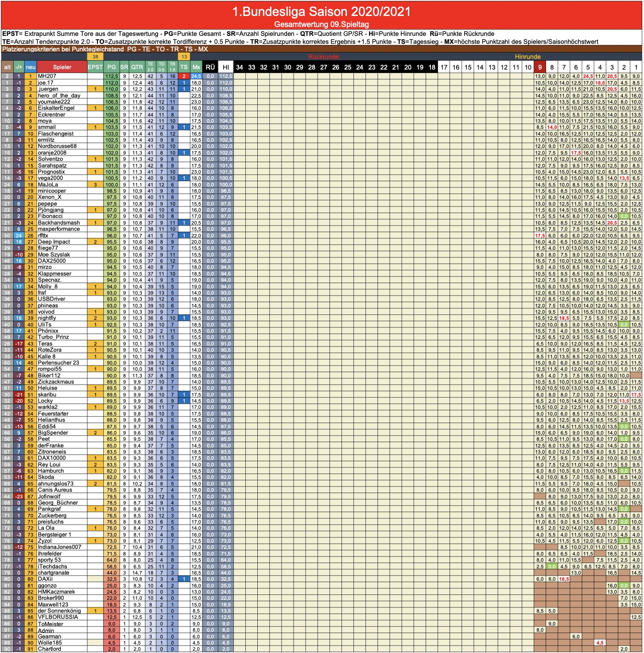The width and height of the screenshot is (644, 653).
Task: Click the 'Hinrunde' section label
Action: (x=528, y=57)
